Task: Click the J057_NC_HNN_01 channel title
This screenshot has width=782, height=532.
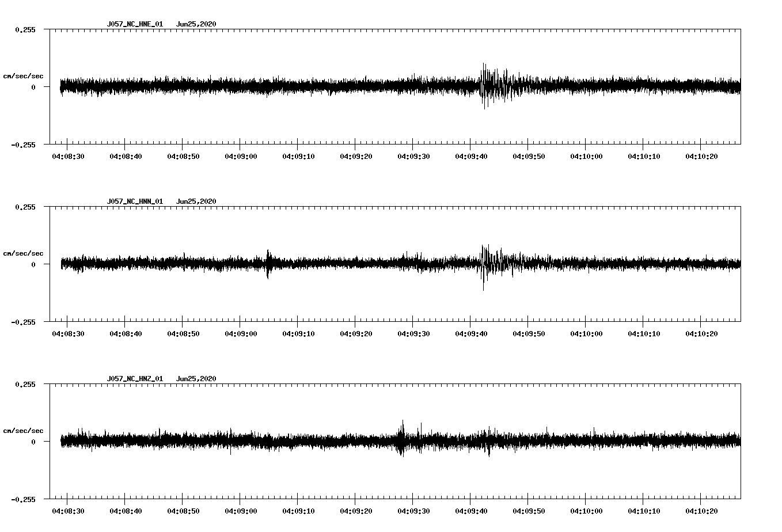Action: (x=135, y=202)
